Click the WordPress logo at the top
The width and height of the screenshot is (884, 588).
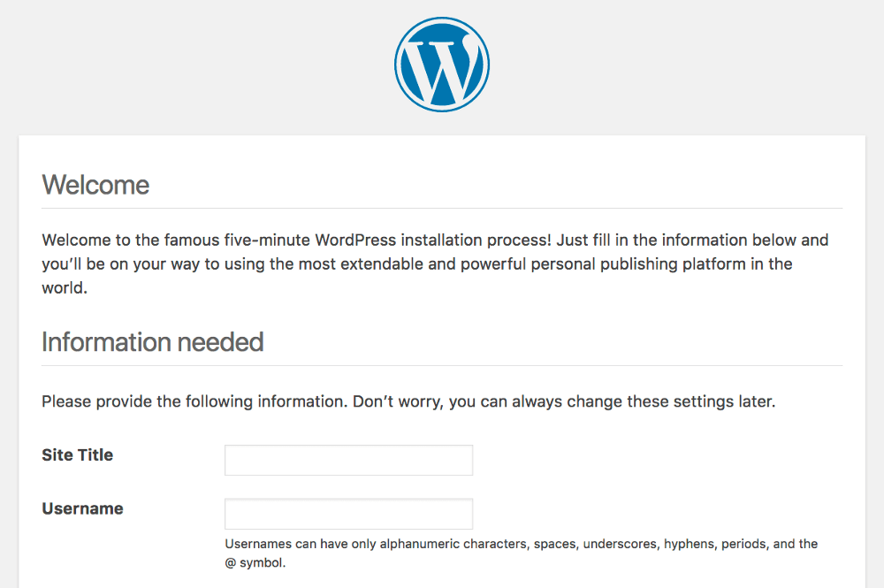442,65
